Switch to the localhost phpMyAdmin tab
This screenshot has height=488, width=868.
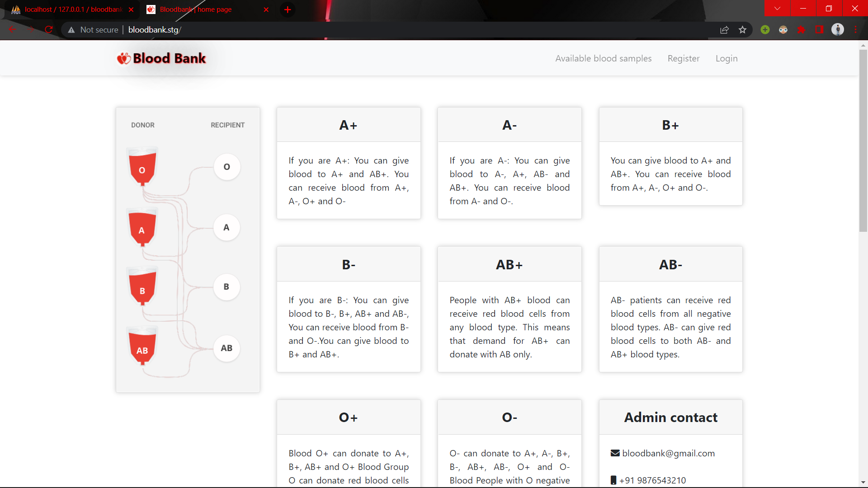[x=72, y=9]
